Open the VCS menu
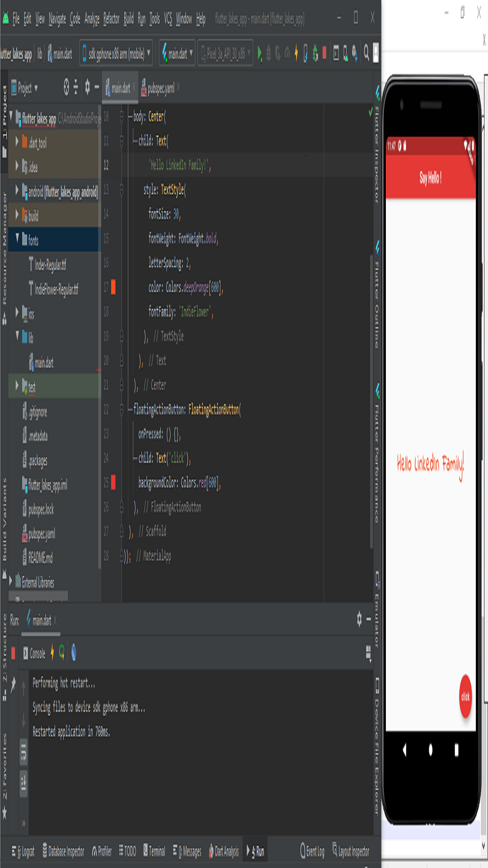This screenshot has height=868, width=488. [x=168, y=19]
